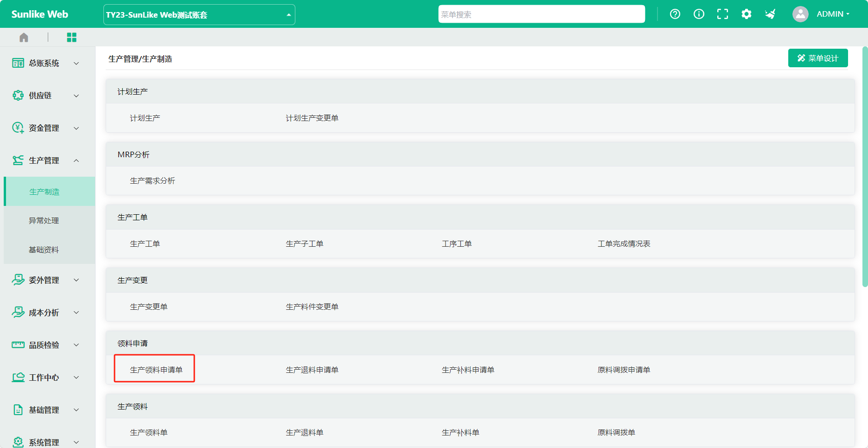Open 原料调拨申请单 link

[624, 370]
